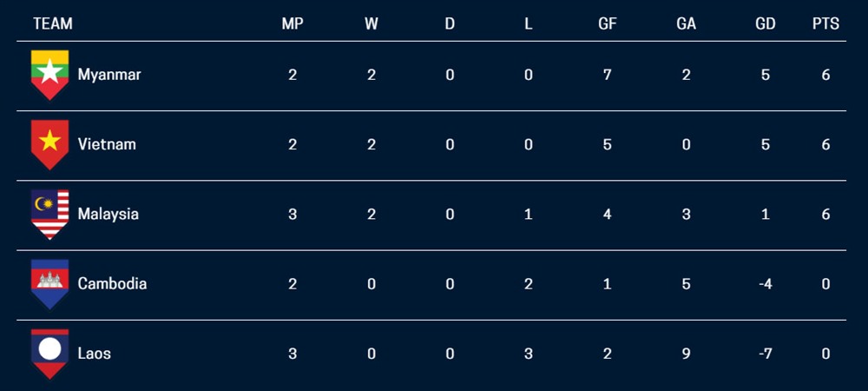This screenshot has width=868, height=391.
Task: Open the Laos team name
Action: coord(94,354)
